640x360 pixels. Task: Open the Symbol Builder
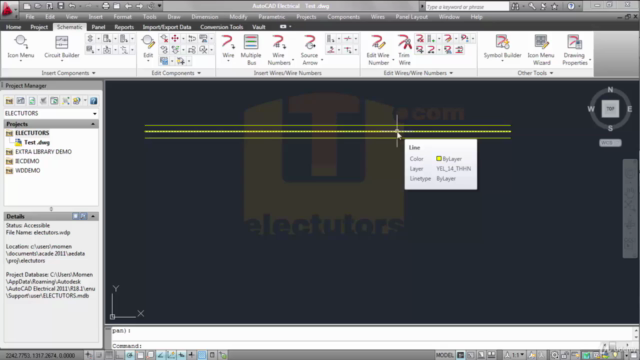coord(502,47)
